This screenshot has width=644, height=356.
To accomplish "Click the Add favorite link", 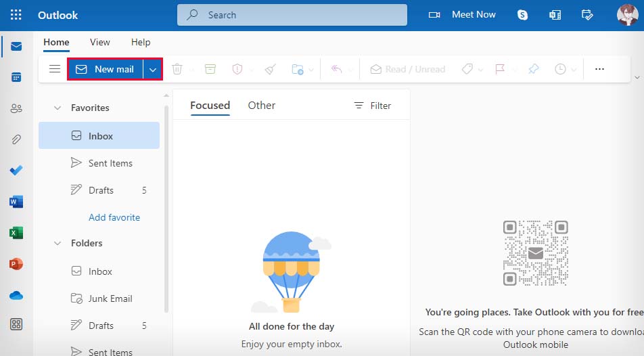I will [114, 217].
